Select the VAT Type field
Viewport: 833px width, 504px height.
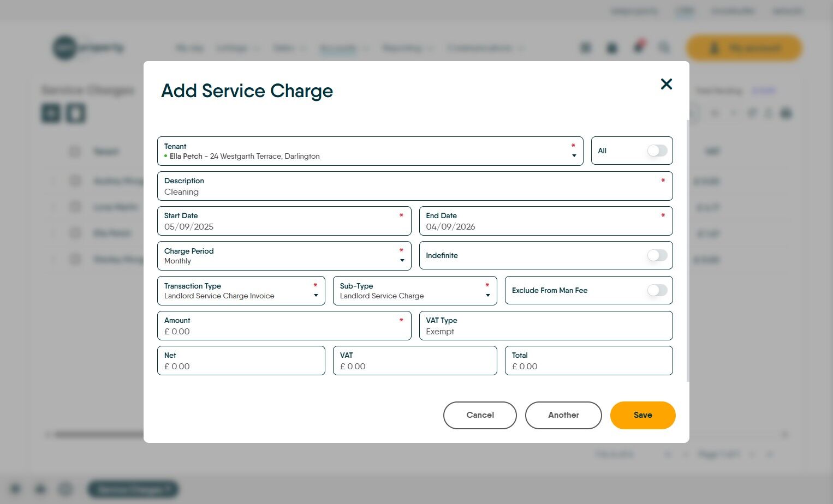point(546,326)
